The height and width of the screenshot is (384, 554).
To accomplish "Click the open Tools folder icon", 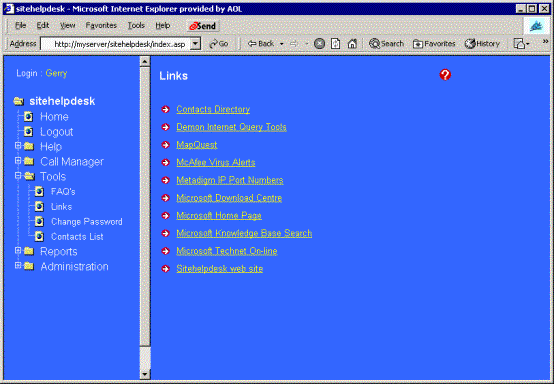I will 29,176.
